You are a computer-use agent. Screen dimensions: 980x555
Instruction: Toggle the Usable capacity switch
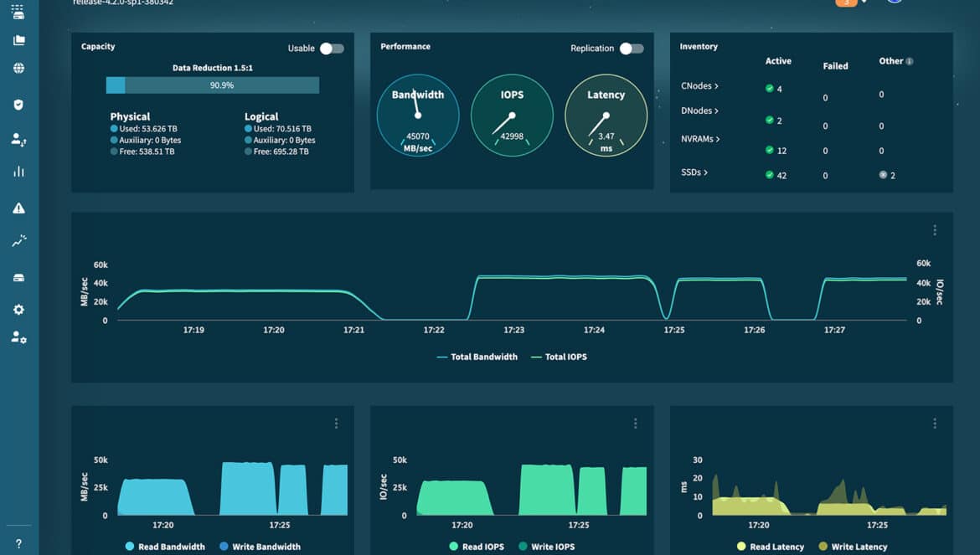[332, 48]
